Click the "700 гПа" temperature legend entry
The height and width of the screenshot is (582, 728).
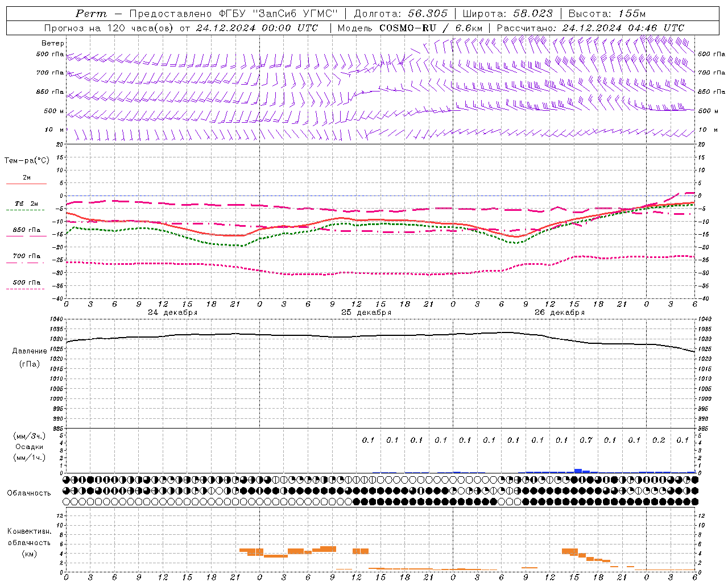[27, 256]
